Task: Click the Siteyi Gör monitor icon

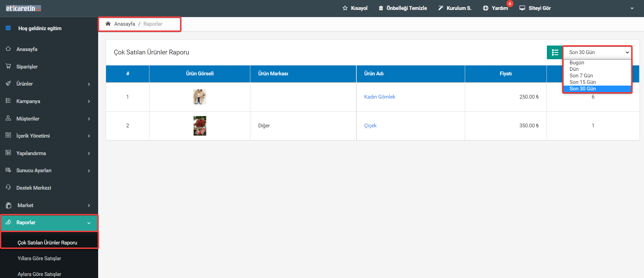Action: [522, 8]
